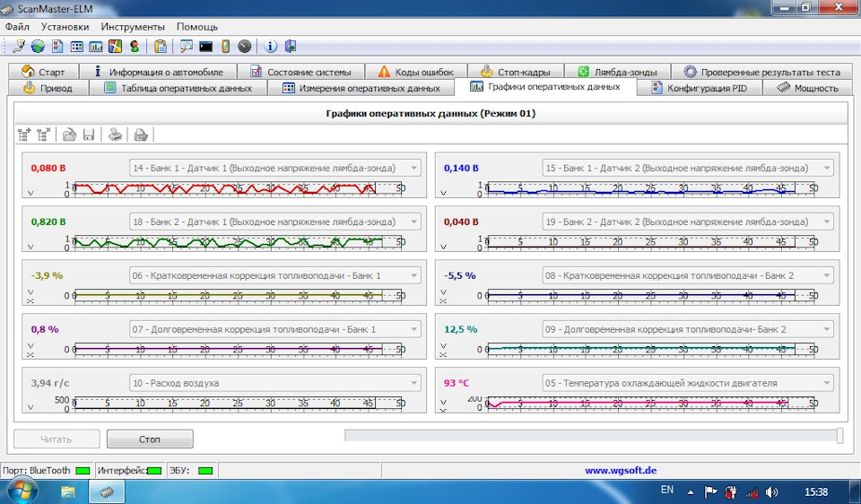
Task: Open the Windows Start orb
Action: 21,491
